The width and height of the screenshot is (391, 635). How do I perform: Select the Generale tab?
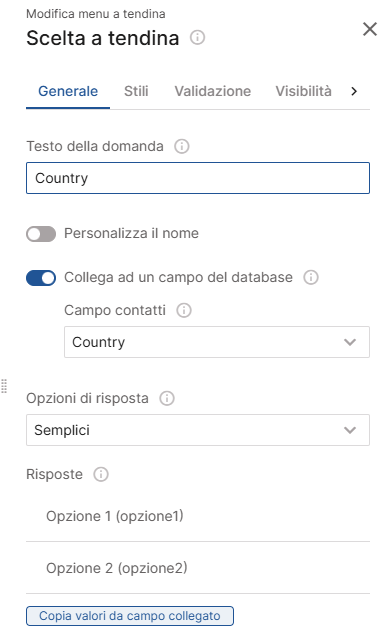coord(68,91)
